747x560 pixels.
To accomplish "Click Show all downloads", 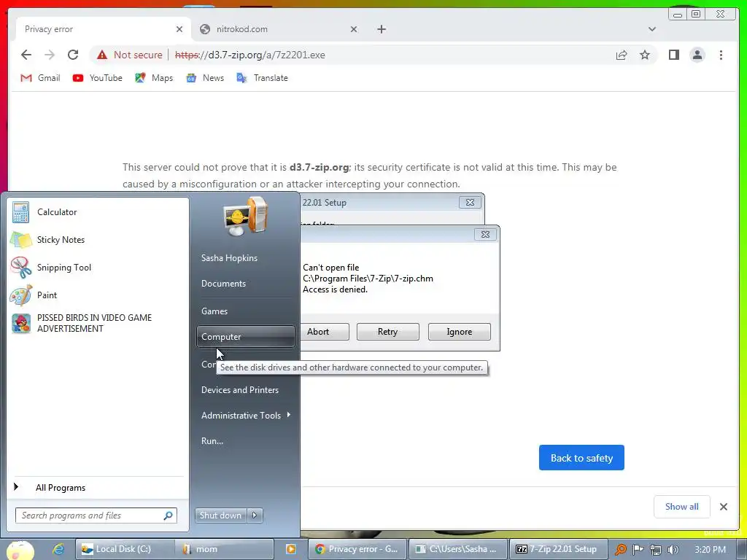I will point(682,506).
